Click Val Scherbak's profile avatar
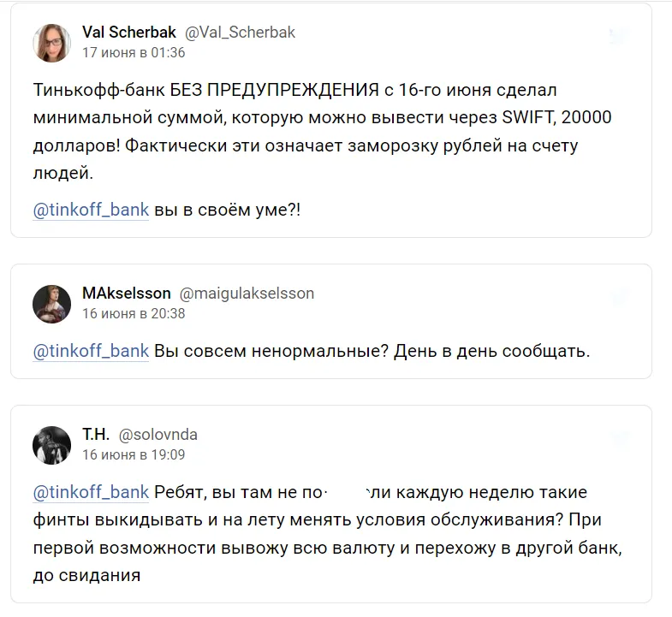The width and height of the screenshot is (672, 617). (51, 43)
